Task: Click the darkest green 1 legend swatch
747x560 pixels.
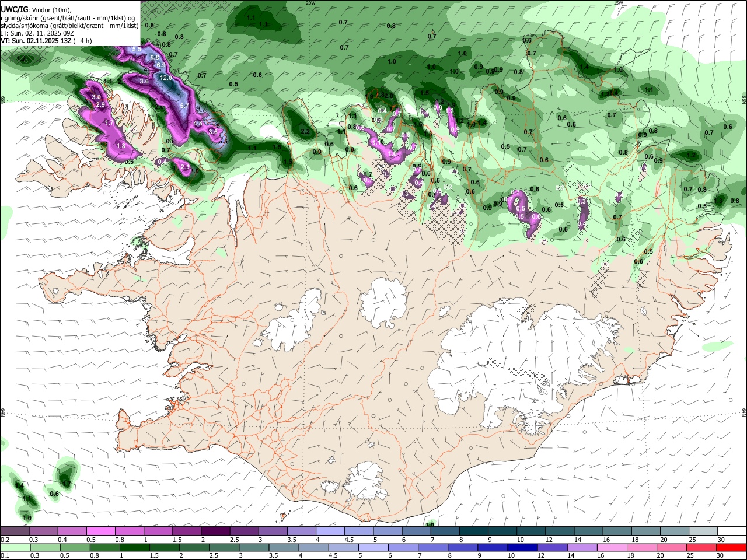Action: [x=134, y=548]
